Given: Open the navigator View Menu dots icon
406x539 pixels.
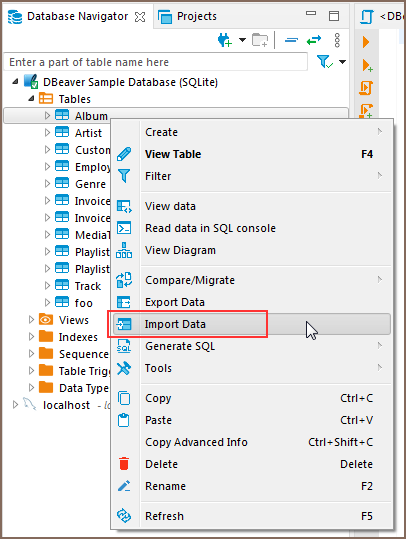Looking at the screenshot, I should click(x=337, y=40).
